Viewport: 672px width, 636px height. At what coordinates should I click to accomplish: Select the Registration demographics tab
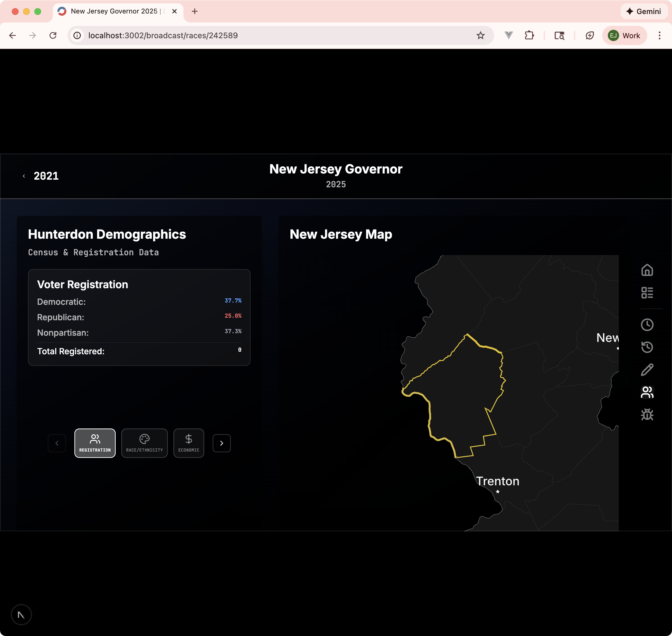point(95,443)
